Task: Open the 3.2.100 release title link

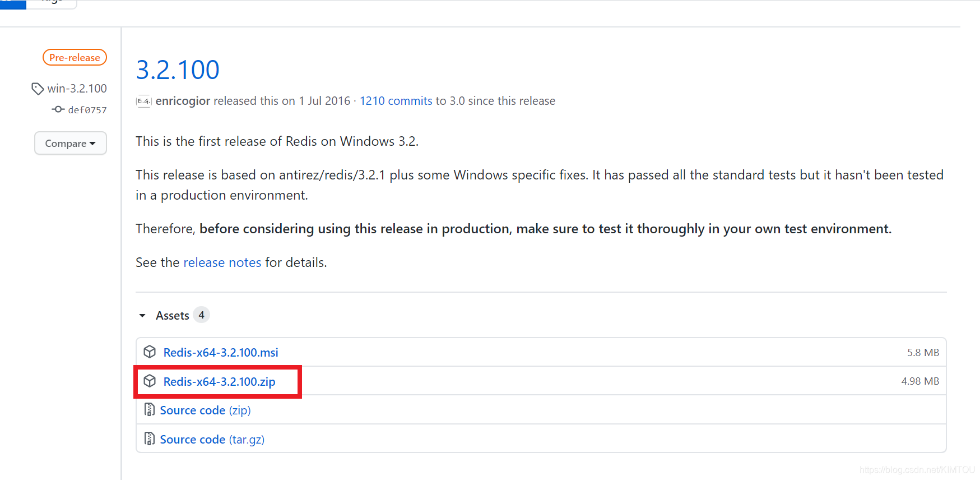Action: pyautogui.click(x=178, y=70)
